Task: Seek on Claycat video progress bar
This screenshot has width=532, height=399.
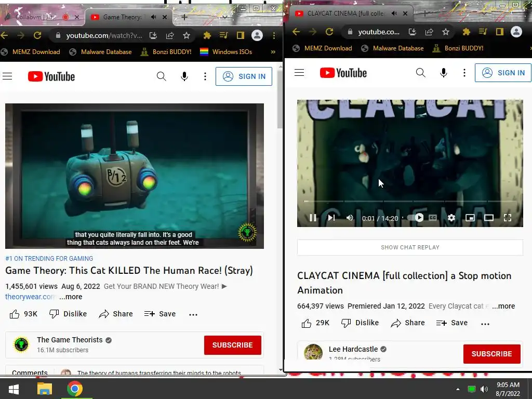Action: 410,201
